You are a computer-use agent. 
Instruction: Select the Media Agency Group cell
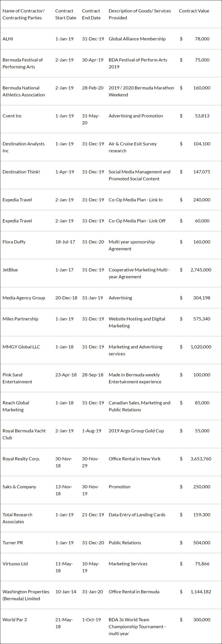click(x=24, y=298)
